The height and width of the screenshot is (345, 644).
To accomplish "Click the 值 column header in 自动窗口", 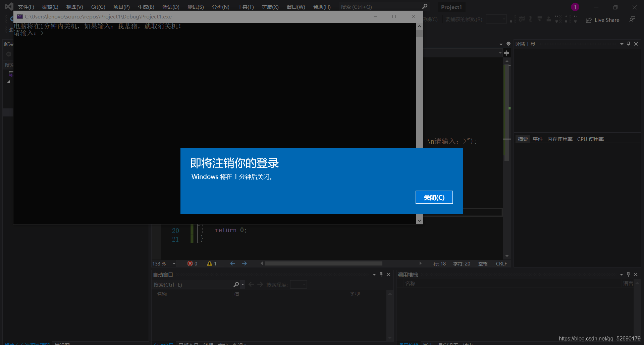I will tap(237, 294).
